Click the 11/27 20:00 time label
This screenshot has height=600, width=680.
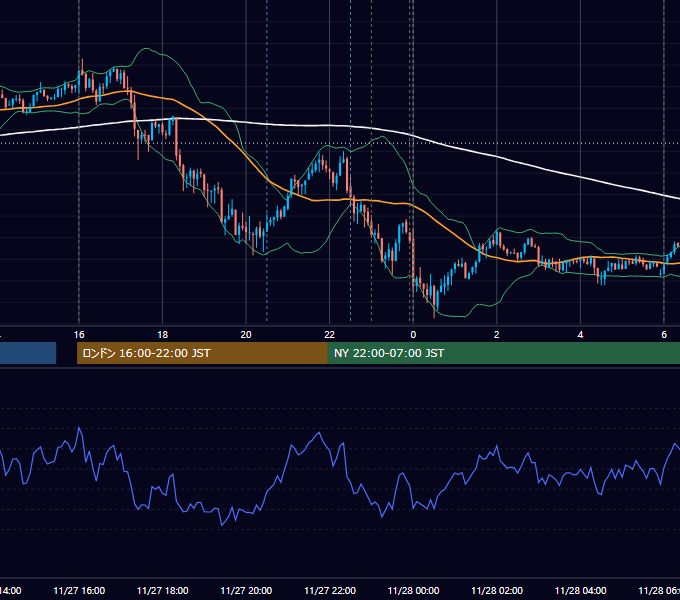point(246,590)
